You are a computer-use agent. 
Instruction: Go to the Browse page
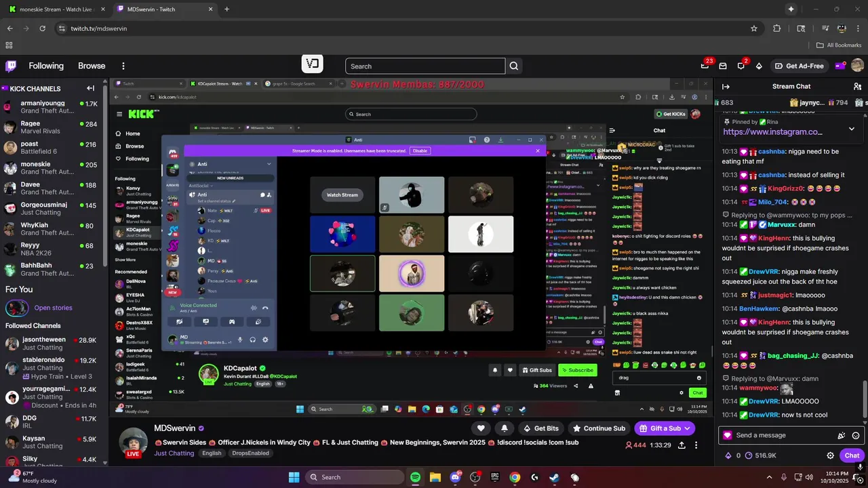point(92,66)
